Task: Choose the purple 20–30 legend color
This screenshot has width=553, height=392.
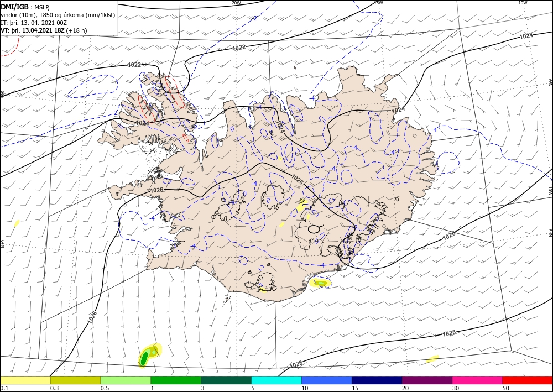Action: point(427,380)
